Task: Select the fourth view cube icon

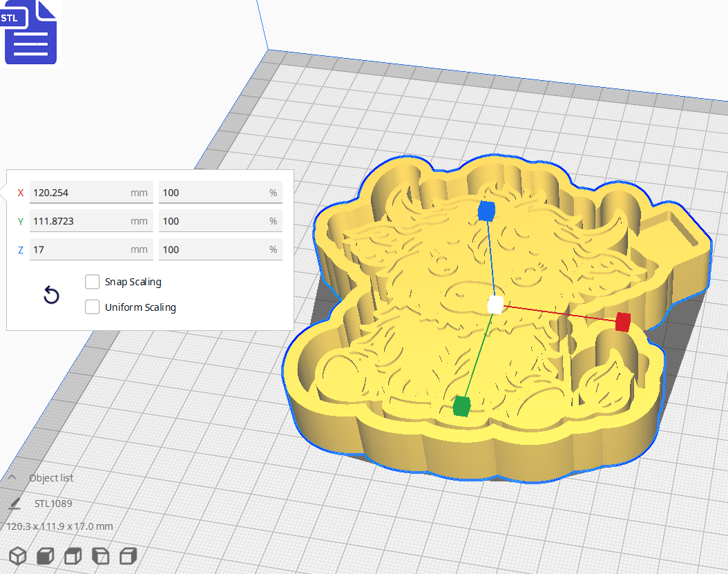Action: coord(100,555)
